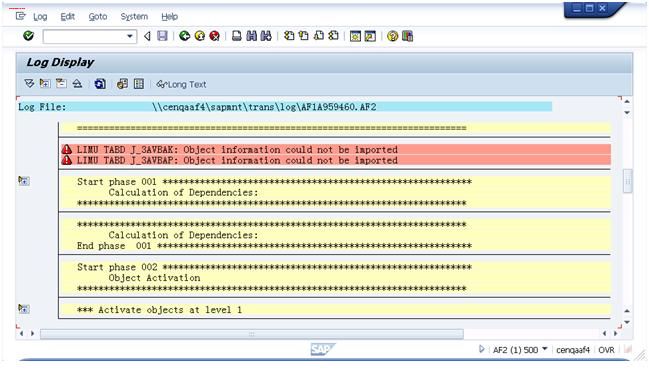Expand the Start phase 001 log node

tap(24, 180)
